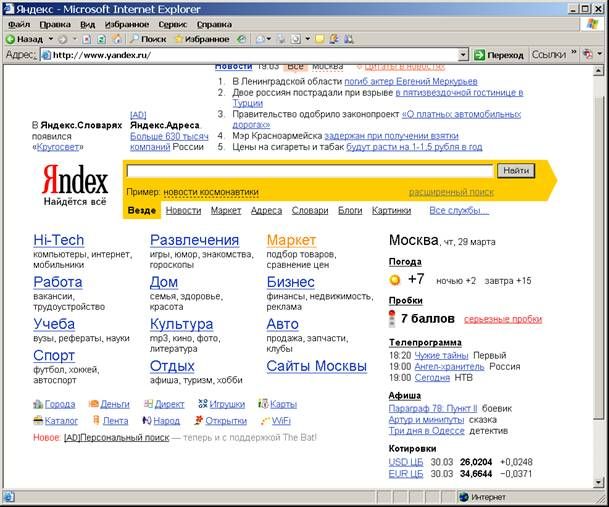Click the Print toolbar icon

coord(281,39)
